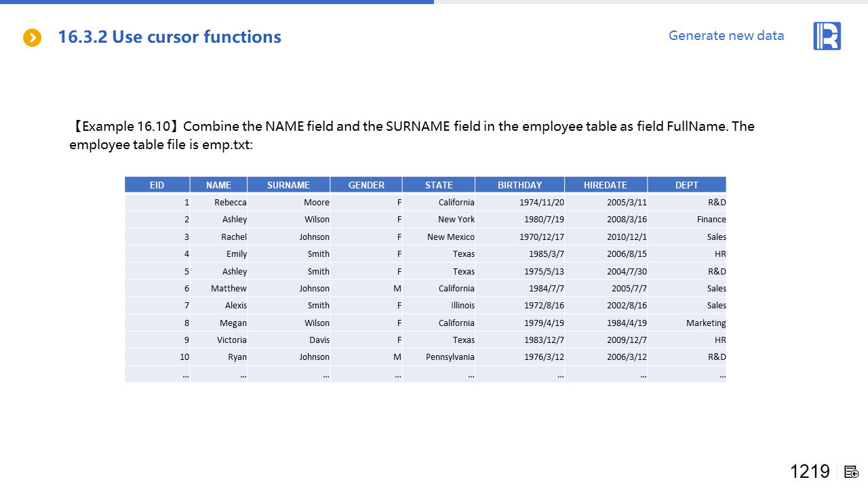Click the blue R logo icon
The image size is (868, 488).
827,36
